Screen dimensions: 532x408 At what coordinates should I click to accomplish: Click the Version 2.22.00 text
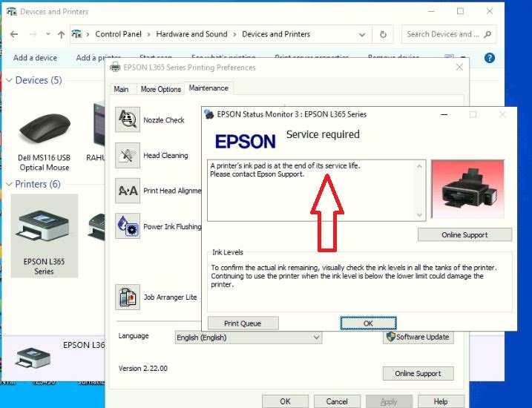(143, 369)
